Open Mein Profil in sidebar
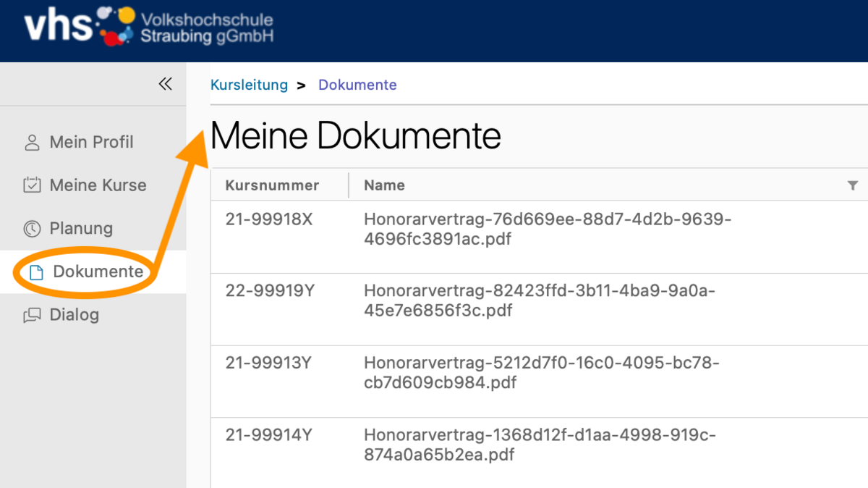Image resolution: width=868 pixels, height=488 pixels. coord(91,143)
